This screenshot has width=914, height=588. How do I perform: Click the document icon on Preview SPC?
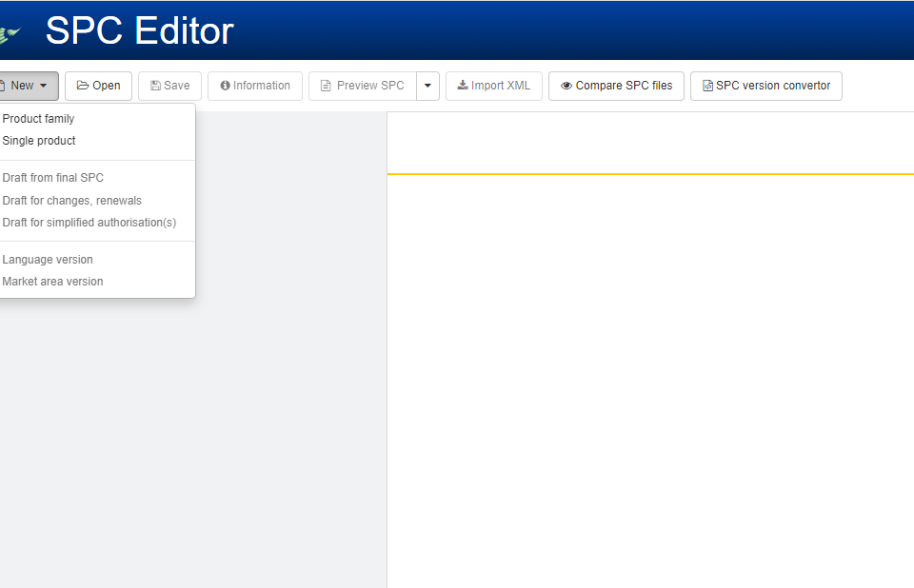click(x=326, y=86)
